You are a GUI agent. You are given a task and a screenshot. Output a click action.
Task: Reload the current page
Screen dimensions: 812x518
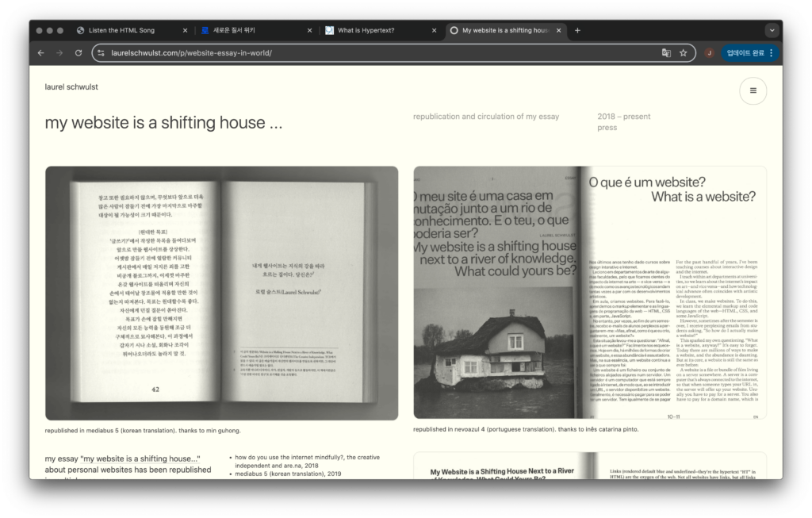pyautogui.click(x=79, y=53)
